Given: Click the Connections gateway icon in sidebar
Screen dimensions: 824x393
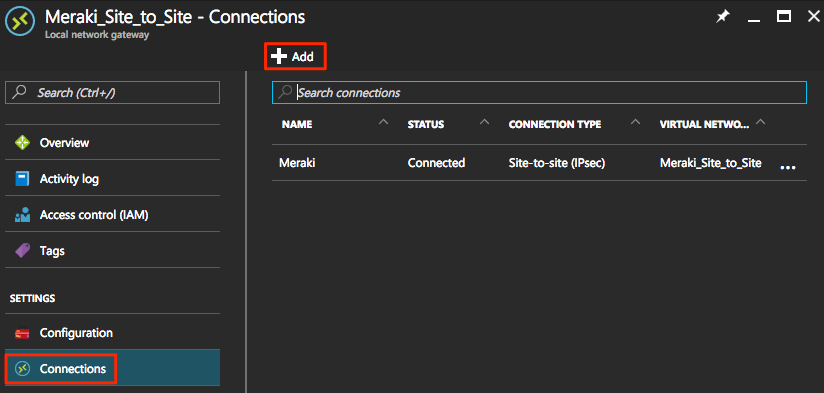Looking at the screenshot, I should coord(22,369).
